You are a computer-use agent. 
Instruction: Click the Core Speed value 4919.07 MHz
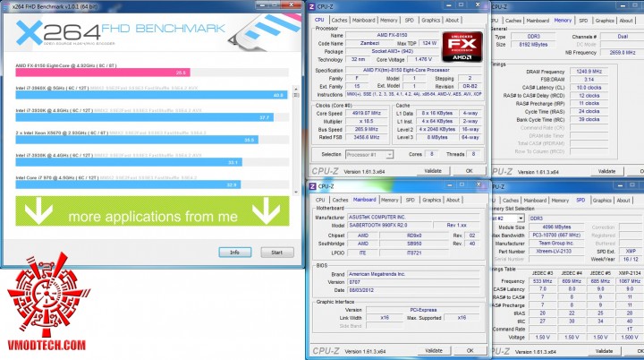point(367,113)
